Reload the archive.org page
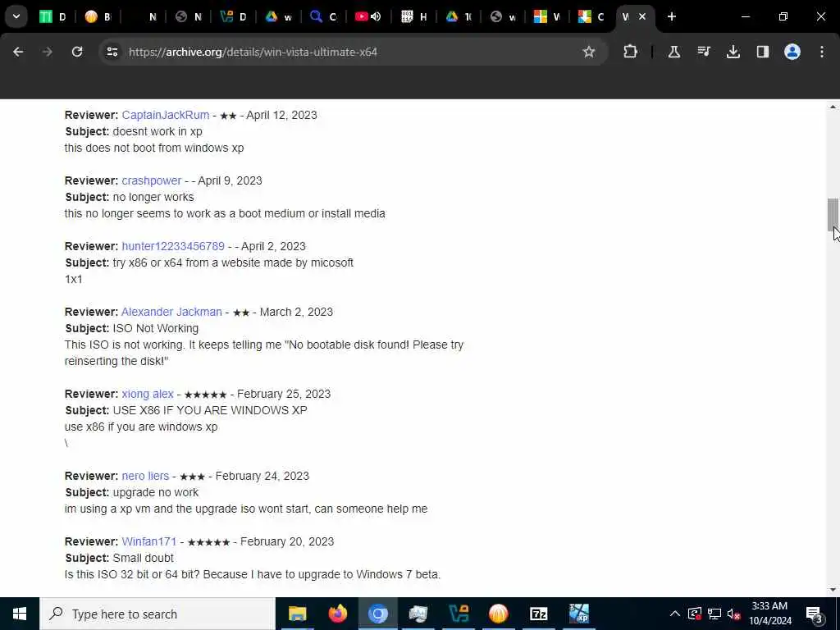Image resolution: width=840 pixels, height=630 pixels. tap(77, 52)
